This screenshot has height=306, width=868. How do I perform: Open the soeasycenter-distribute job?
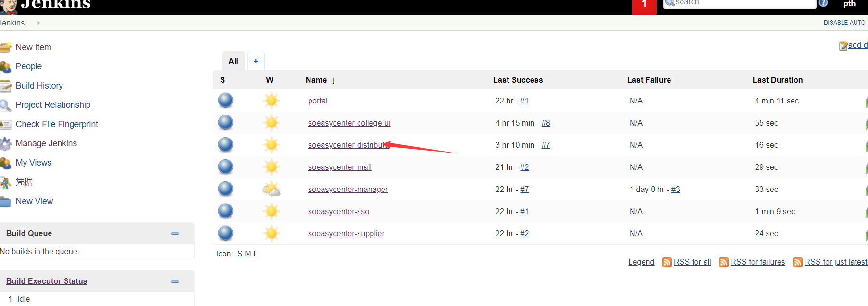tap(348, 145)
